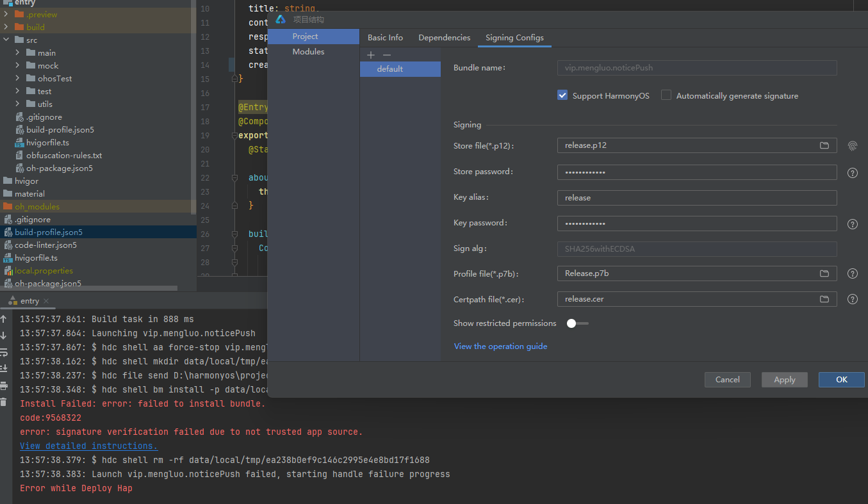868x504 pixels.
Task: Open View detailed instructions link in console
Action: [x=88, y=446]
